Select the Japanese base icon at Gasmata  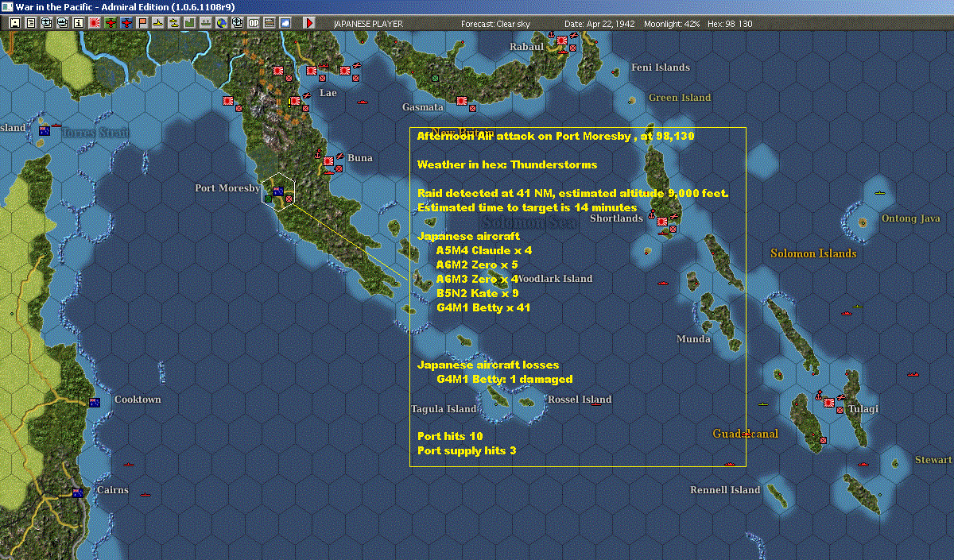click(x=461, y=101)
